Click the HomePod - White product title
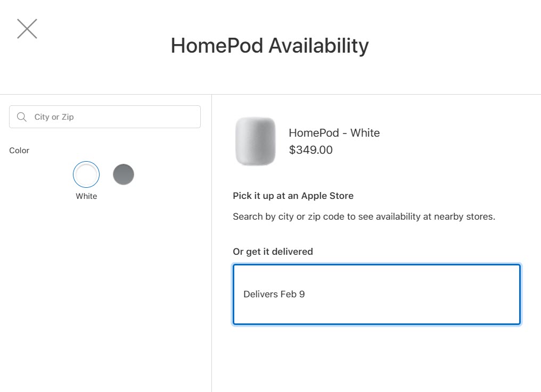Screen dimensions: 541x392 (334, 133)
